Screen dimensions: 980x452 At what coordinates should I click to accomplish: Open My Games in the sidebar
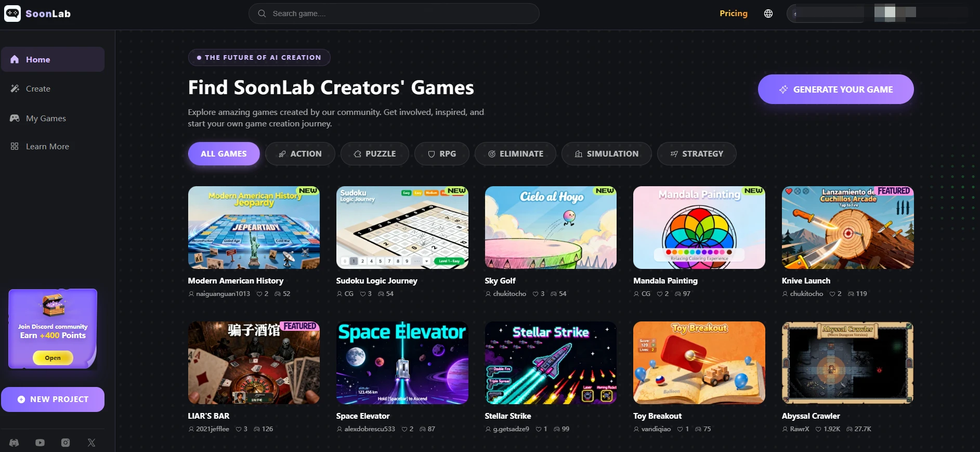(x=46, y=119)
